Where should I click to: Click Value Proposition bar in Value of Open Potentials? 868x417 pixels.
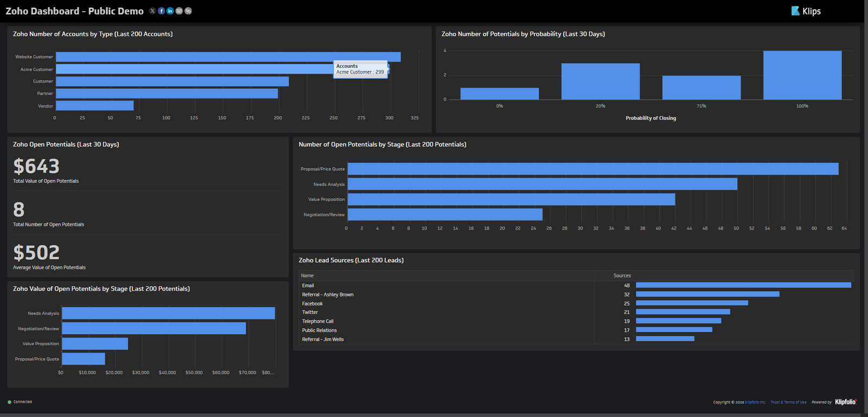95,344
